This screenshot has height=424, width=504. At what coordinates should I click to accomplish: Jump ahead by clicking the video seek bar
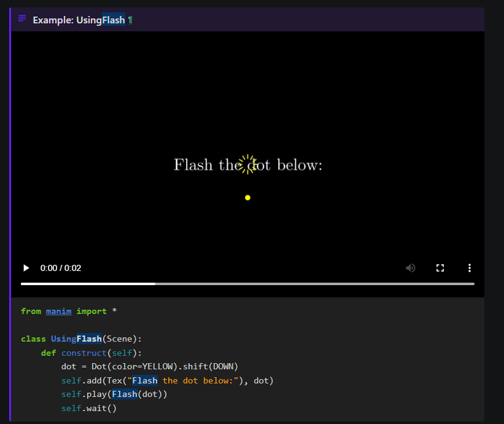(307, 283)
